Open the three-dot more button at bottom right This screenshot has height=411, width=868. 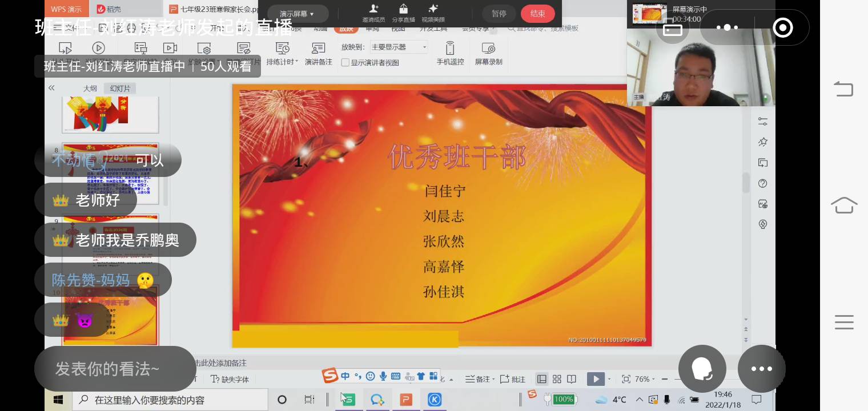click(x=762, y=369)
